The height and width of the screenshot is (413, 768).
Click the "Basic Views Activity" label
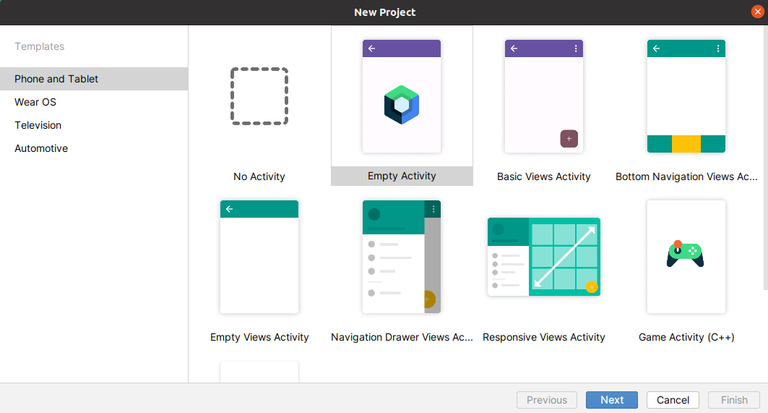(544, 176)
